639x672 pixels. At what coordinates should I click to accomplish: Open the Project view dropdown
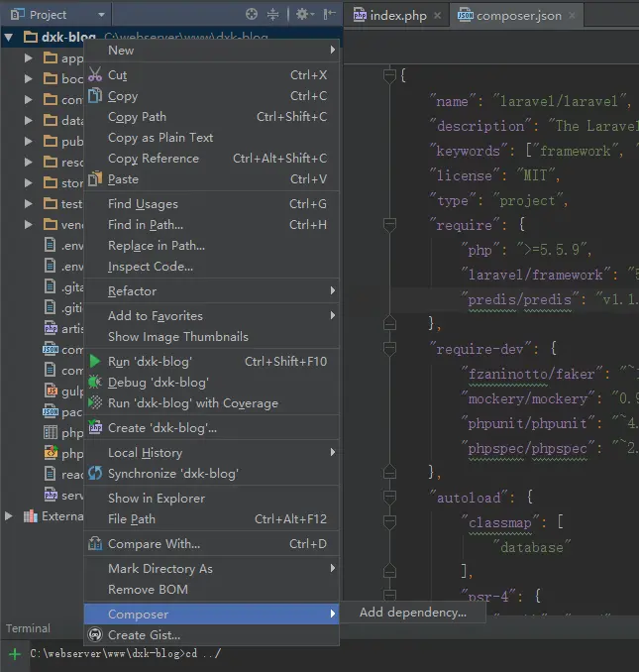pos(101,15)
